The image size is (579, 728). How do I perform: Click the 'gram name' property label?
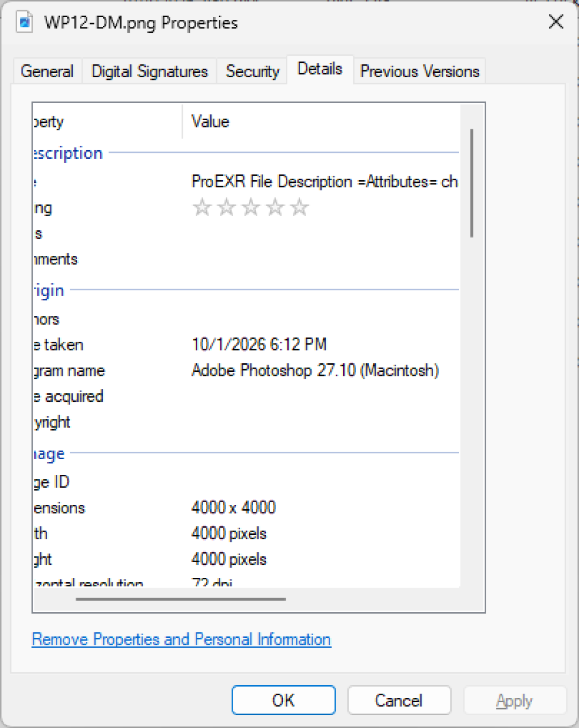69,371
